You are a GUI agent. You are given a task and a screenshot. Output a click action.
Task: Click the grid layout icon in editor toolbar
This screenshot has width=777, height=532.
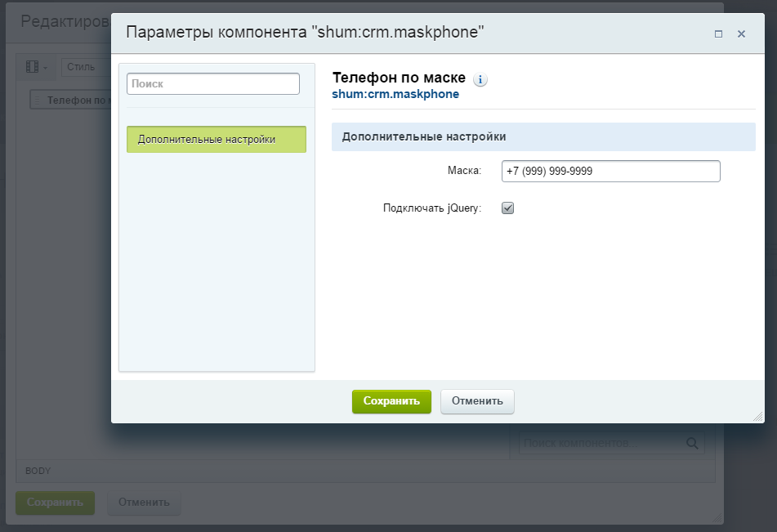(x=33, y=67)
